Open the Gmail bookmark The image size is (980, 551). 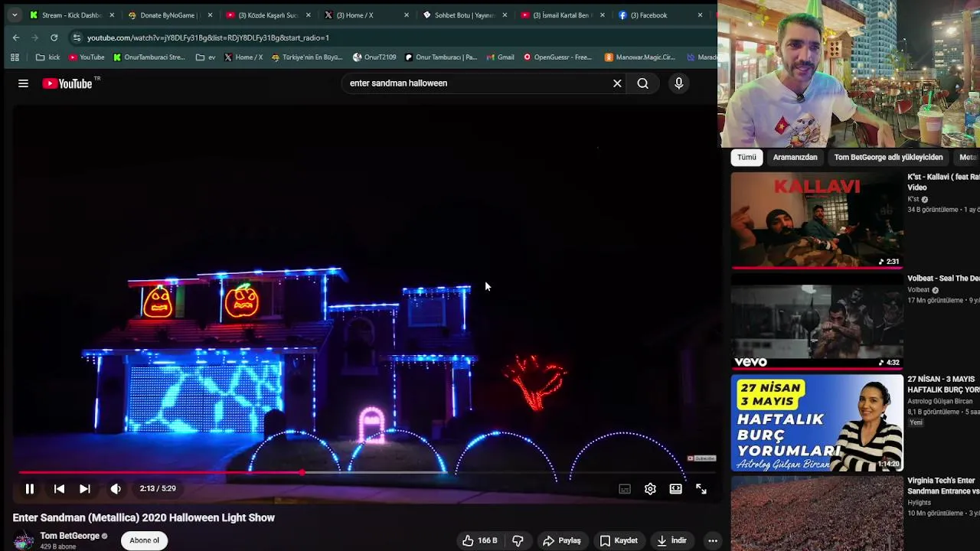pos(500,57)
